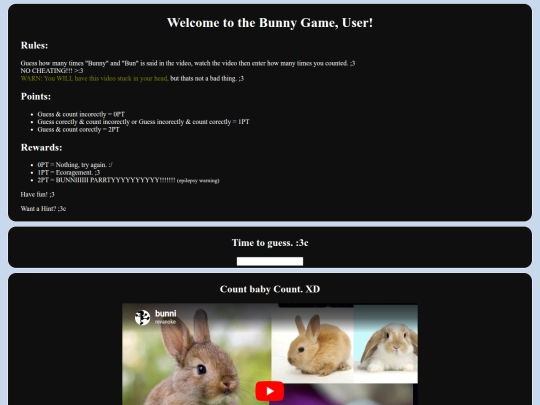Click the 'Time to guess. :3c' heading
Viewport: 540px width, 405px height.
pyautogui.click(x=270, y=243)
